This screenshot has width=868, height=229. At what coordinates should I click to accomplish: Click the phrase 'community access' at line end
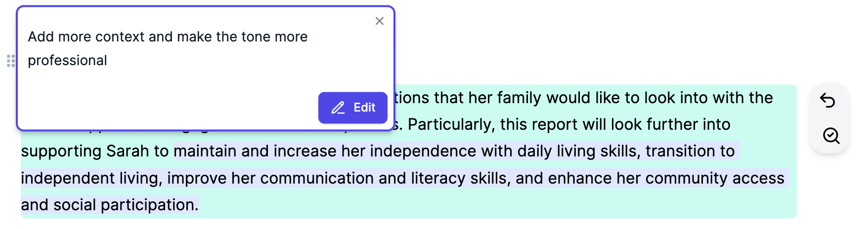[715, 178]
